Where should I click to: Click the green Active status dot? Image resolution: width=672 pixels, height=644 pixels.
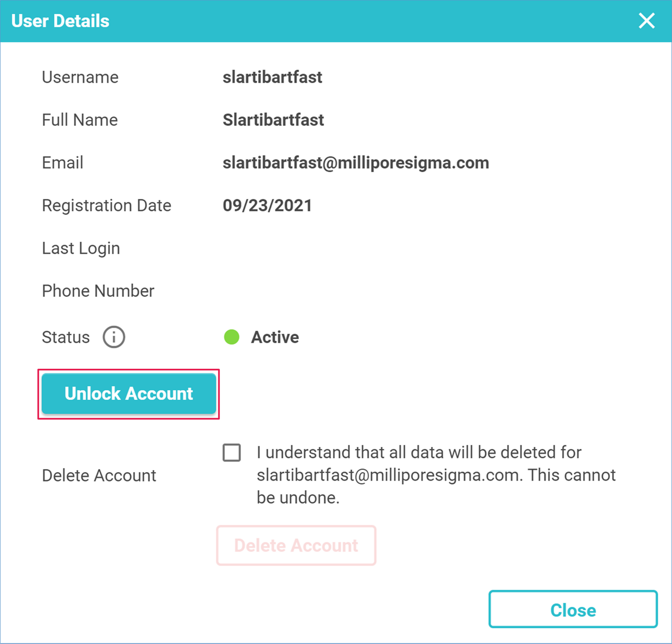(x=232, y=337)
